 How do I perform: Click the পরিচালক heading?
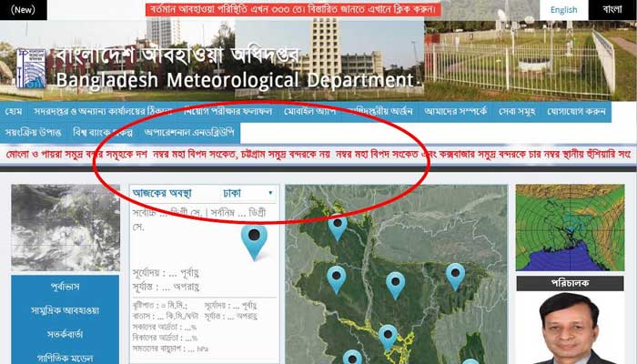click(x=570, y=284)
